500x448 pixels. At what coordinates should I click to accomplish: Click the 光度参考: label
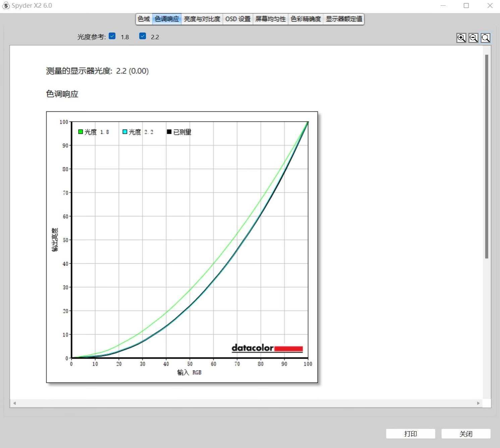click(91, 37)
